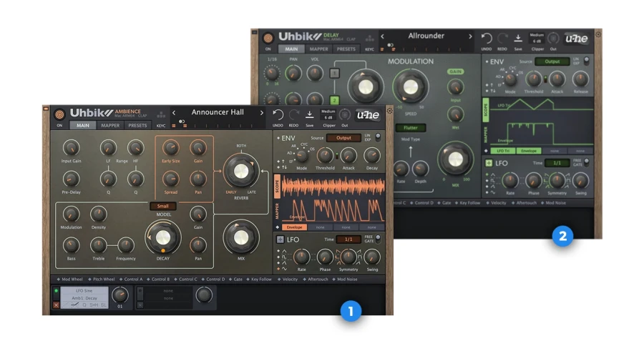Click Control A modulation source in Ambience
Viewport: 644px width, 356px height.
point(131,280)
